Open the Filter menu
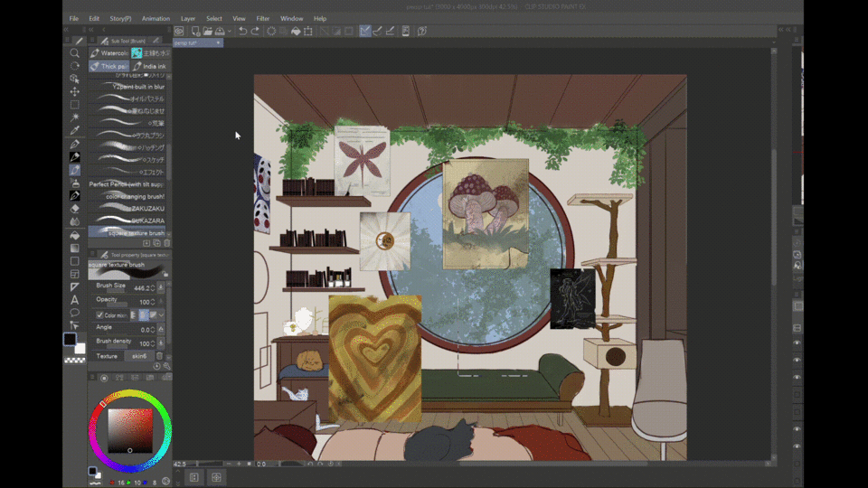This screenshot has height=488, width=868. point(262,18)
